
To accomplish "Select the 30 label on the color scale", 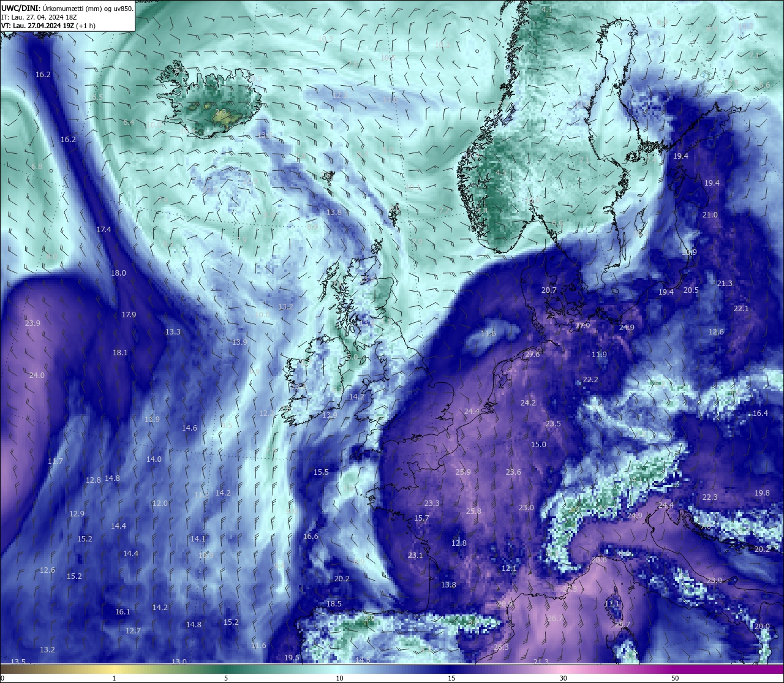I will point(563,678).
